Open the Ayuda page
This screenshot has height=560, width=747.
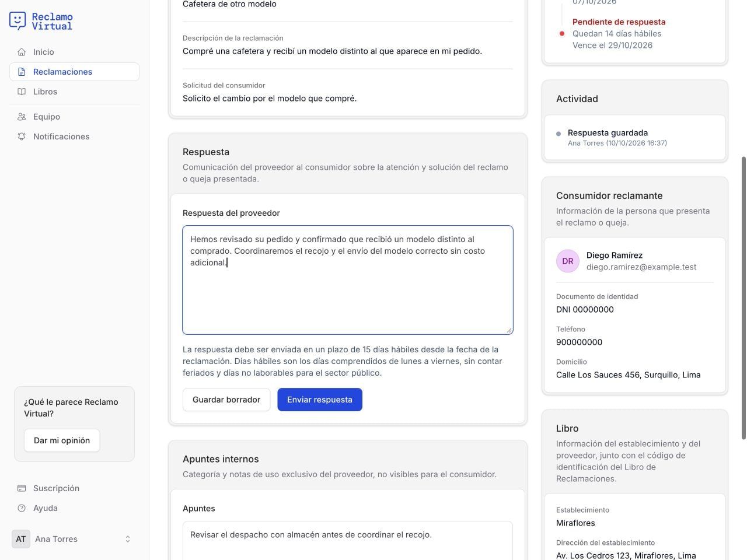(74, 508)
